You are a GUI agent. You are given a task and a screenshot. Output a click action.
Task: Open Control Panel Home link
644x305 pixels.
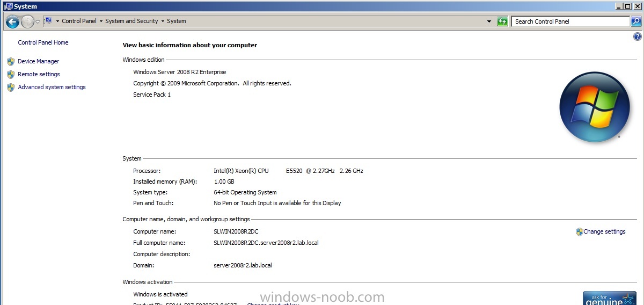point(43,42)
